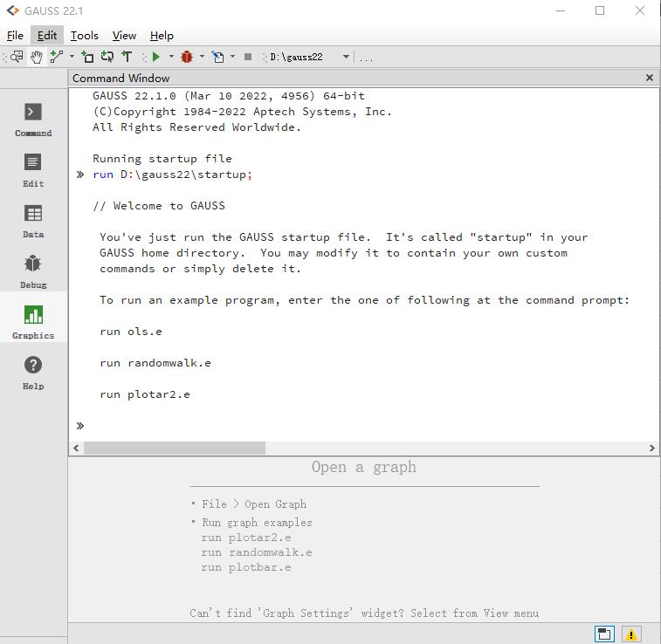This screenshot has width=661, height=644.
Task: Maximize the GAUSS 22.1 window
Action: 600,10
